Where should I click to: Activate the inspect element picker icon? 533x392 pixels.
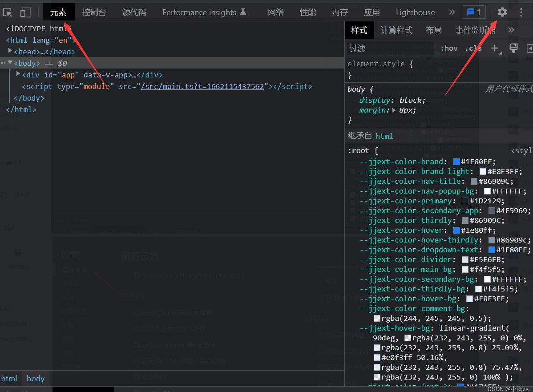8,12
